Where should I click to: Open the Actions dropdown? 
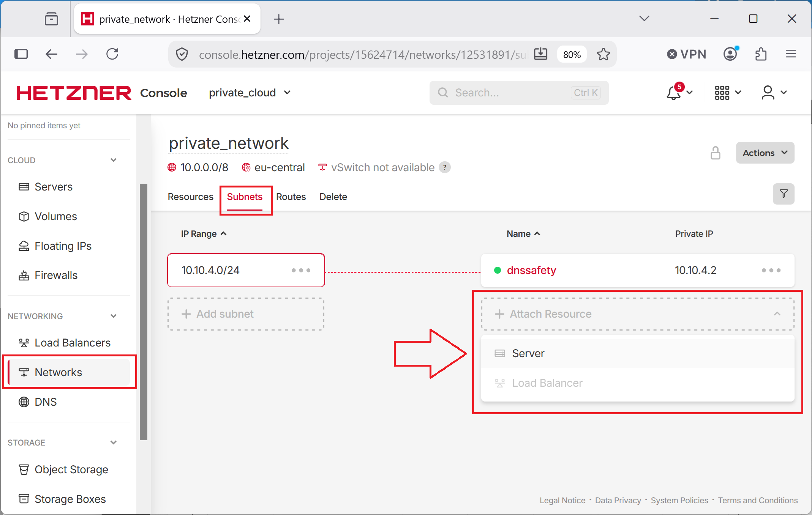click(765, 153)
